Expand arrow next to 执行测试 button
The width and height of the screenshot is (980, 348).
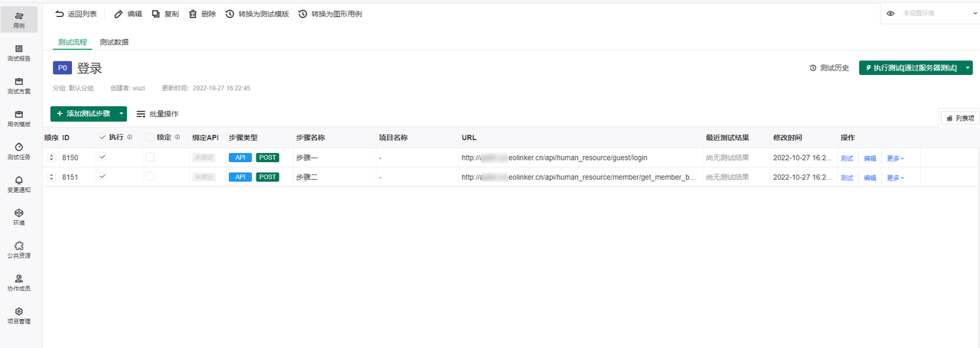pyautogui.click(x=968, y=68)
